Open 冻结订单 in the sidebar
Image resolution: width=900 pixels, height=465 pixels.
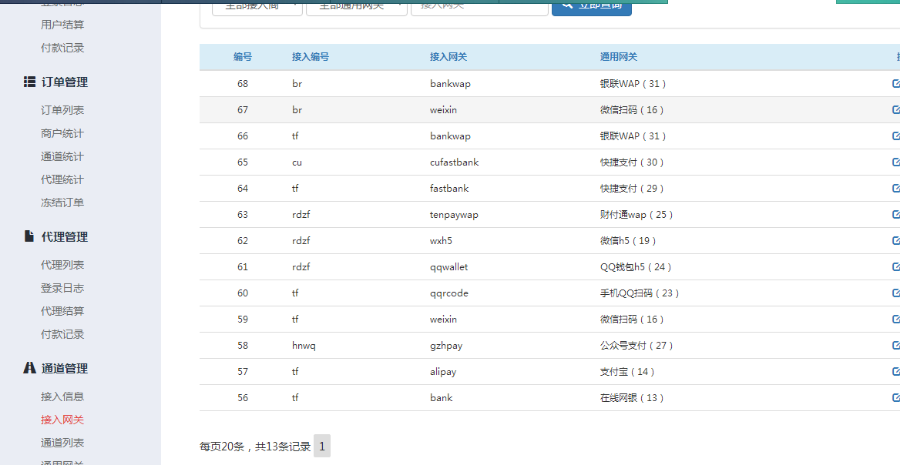pyautogui.click(x=62, y=202)
